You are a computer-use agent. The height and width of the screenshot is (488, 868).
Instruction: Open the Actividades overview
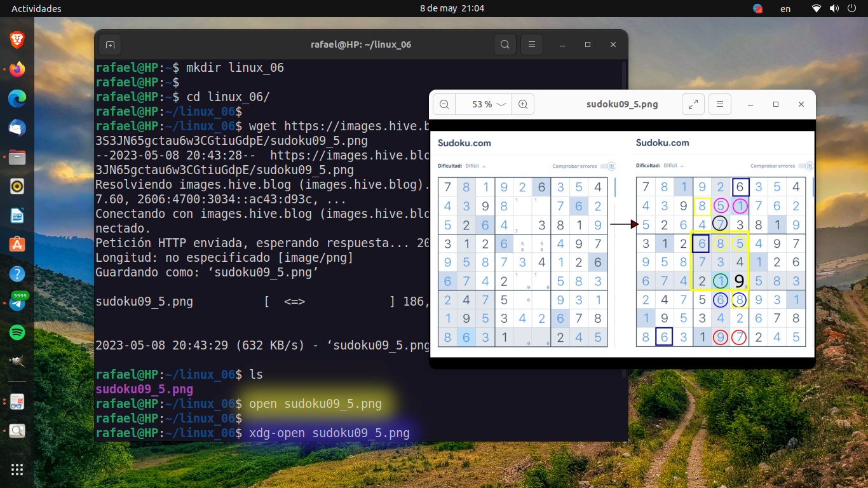[36, 8]
